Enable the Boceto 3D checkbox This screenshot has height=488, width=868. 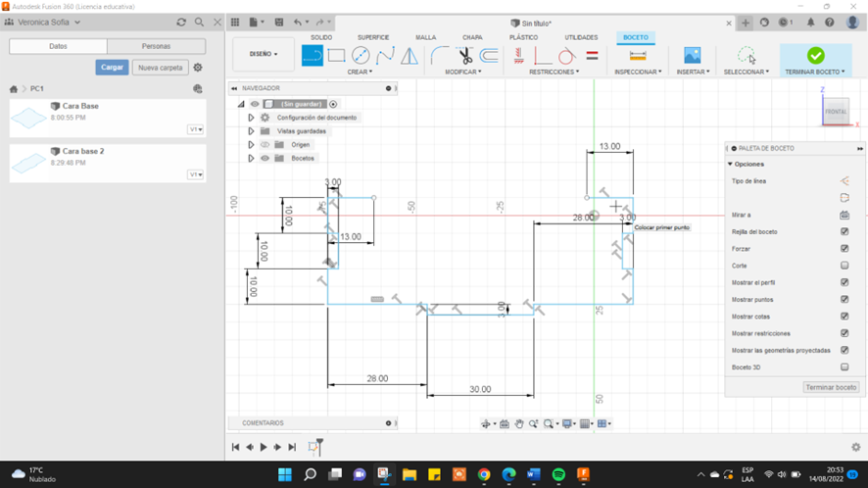coord(844,366)
